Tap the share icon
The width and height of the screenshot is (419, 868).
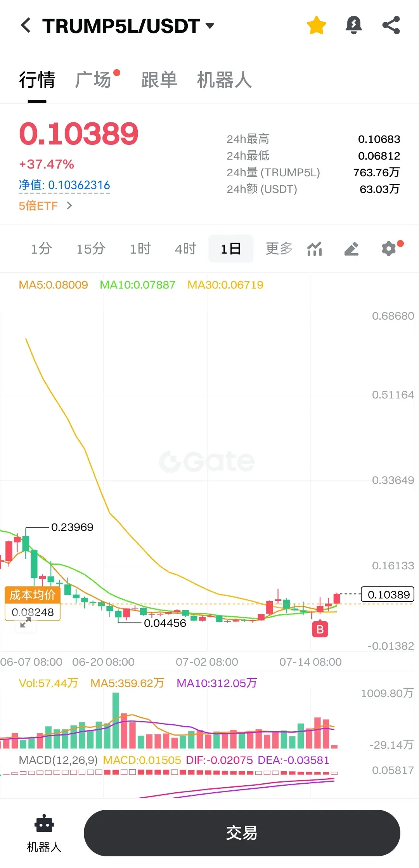[391, 26]
